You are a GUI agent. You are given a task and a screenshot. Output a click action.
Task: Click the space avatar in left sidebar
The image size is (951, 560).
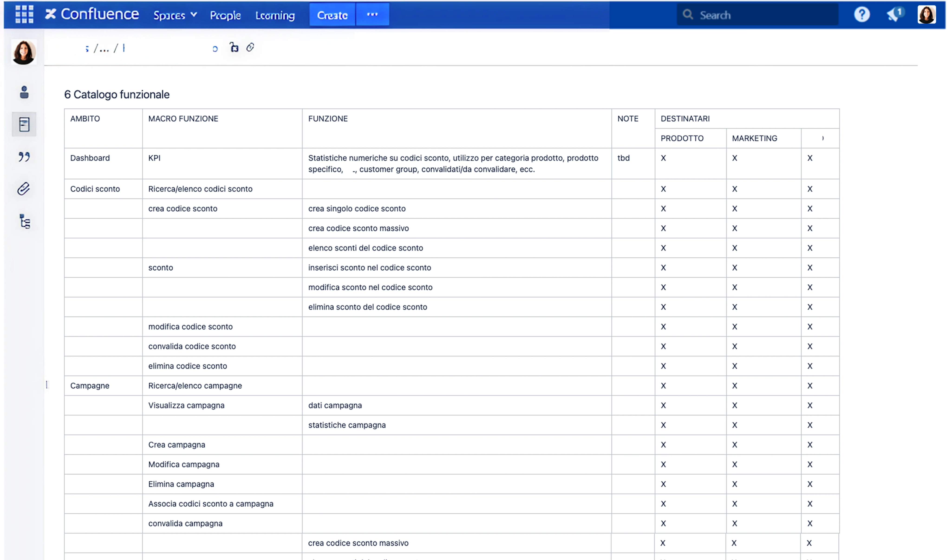(24, 52)
